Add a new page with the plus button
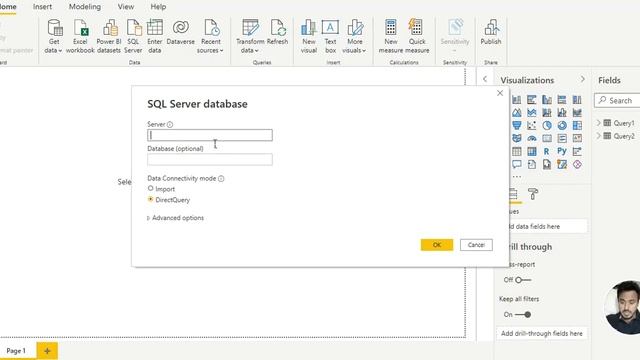The height and width of the screenshot is (360, 640). (x=47, y=351)
